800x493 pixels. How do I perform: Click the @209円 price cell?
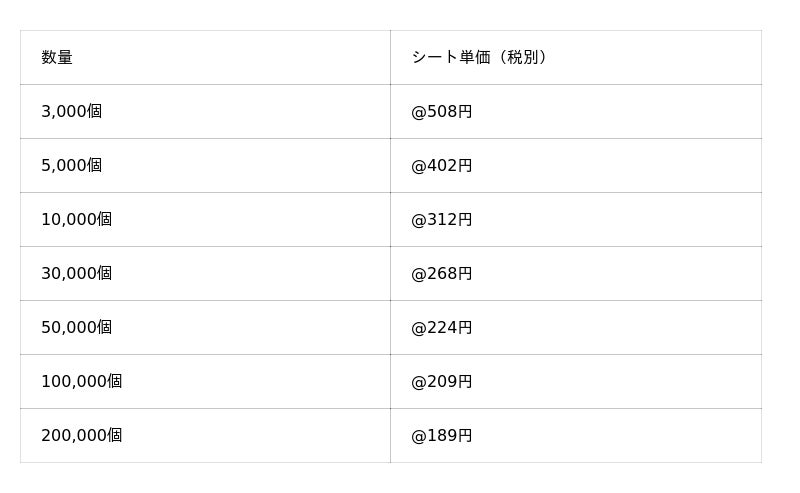[x=442, y=382]
